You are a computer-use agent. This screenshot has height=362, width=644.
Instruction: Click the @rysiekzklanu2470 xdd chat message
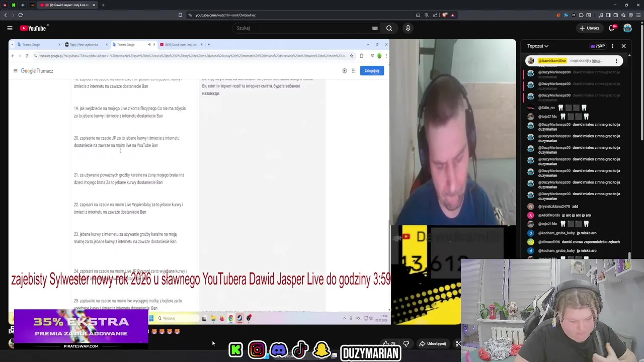575,206
